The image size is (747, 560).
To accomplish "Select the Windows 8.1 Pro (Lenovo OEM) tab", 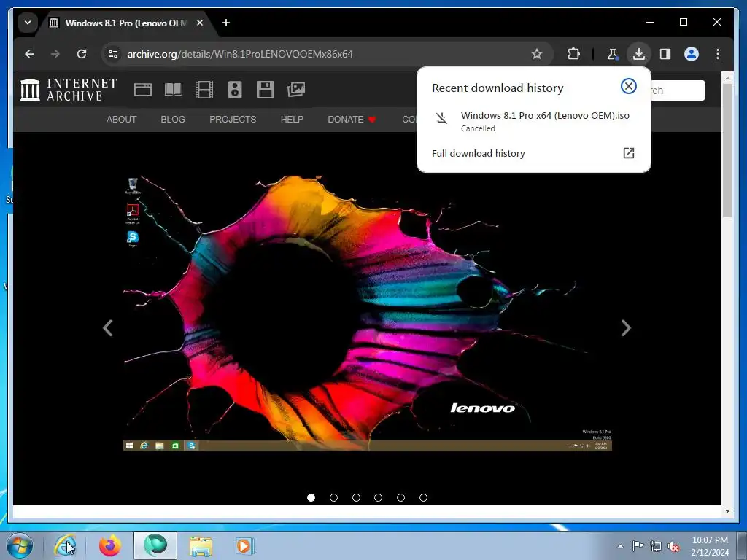I will coord(126,23).
